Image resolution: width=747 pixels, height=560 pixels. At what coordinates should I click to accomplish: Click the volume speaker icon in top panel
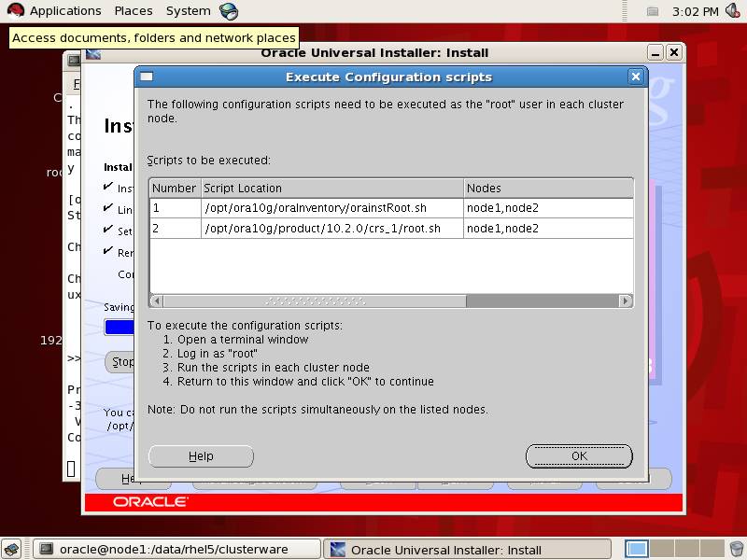(x=732, y=10)
